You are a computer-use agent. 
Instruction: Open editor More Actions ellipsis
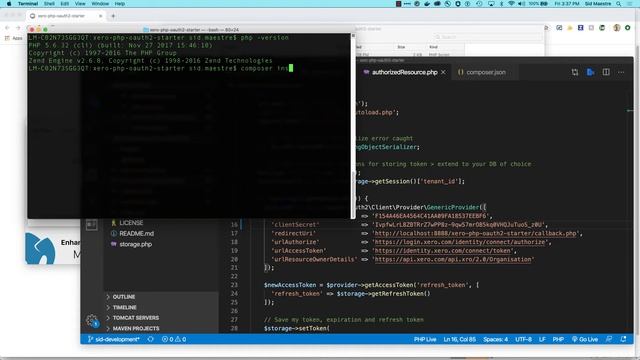[x=621, y=72]
